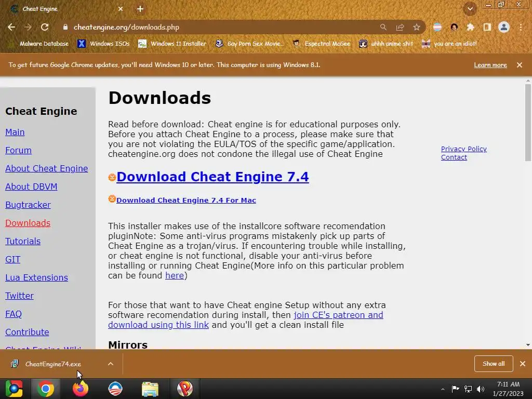This screenshot has height=399, width=532.
Task: Click Show all downloads button
Action: point(494,364)
